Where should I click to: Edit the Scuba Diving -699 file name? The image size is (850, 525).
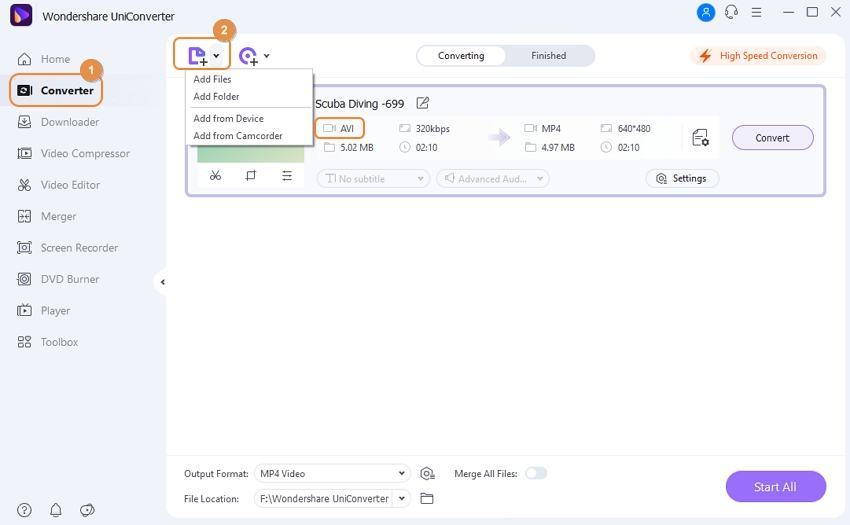(x=423, y=103)
